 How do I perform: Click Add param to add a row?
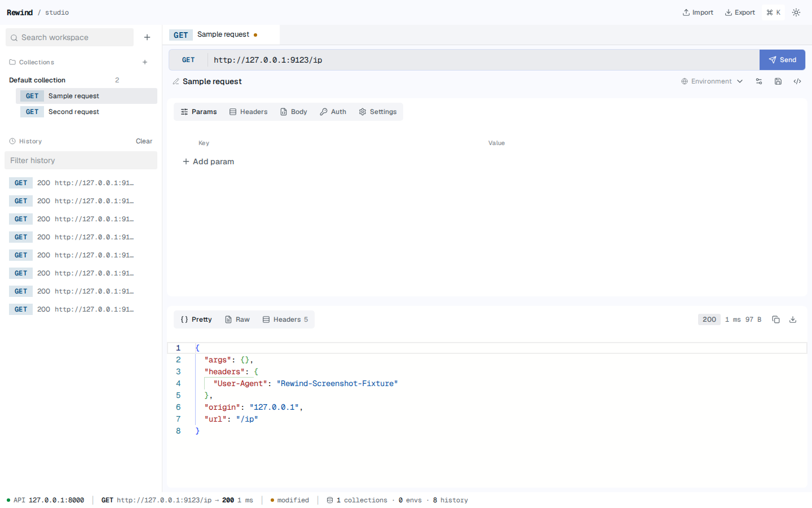click(x=208, y=161)
